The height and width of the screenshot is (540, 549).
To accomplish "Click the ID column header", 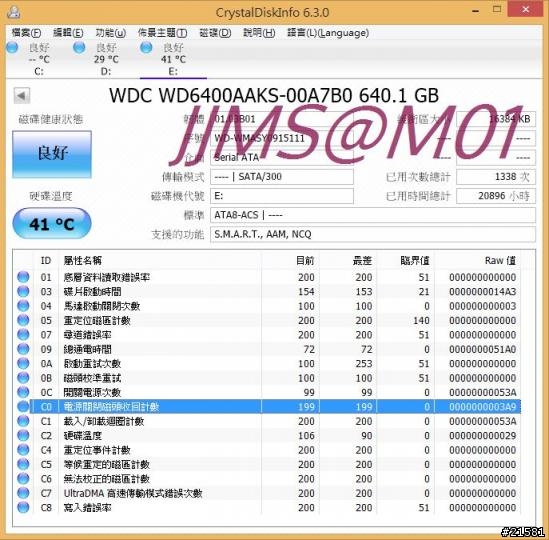I will (x=46, y=261).
